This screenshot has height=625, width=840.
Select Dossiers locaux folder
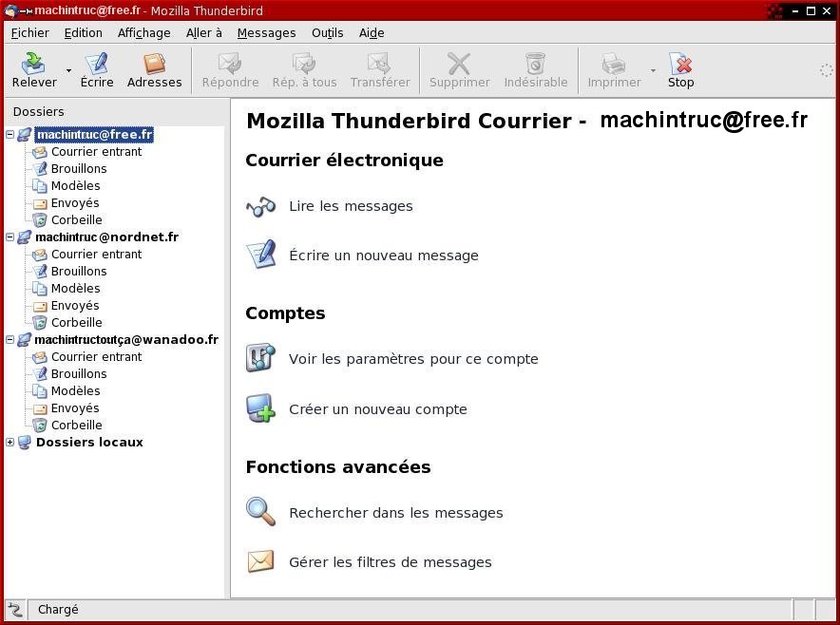coord(89,443)
